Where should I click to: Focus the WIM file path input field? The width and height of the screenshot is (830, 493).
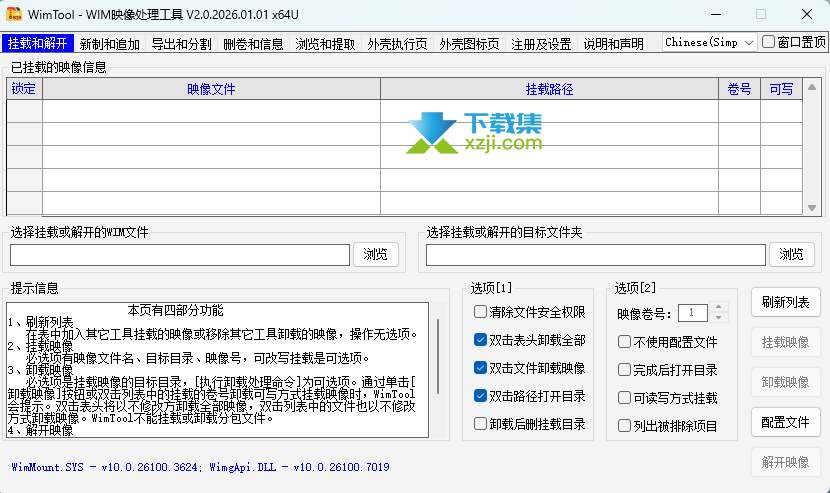[180, 255]
